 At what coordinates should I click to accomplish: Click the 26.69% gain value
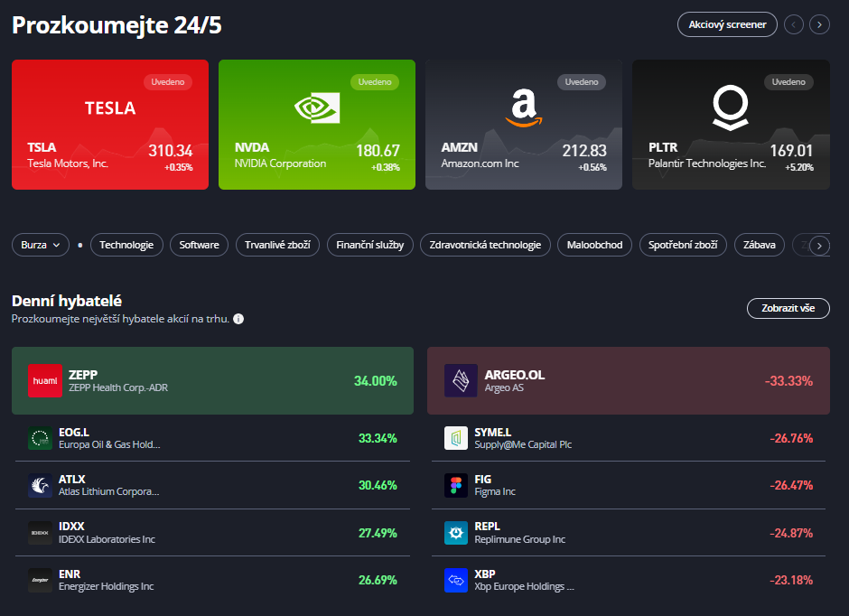click(378, 580)
